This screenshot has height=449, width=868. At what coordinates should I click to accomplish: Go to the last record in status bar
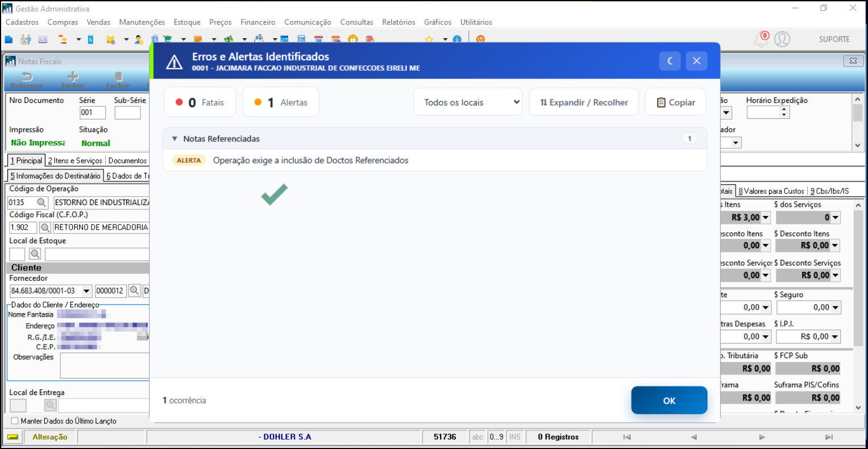point(829,437)
